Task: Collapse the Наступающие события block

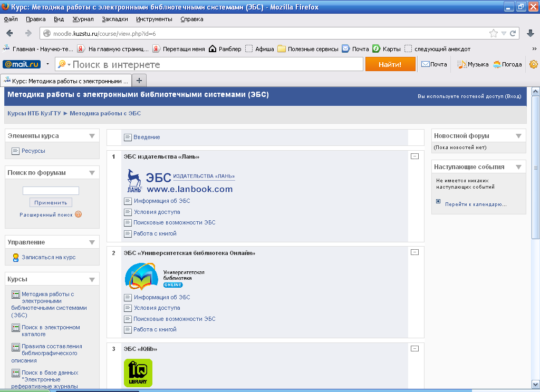Action: tap(519, 167)
